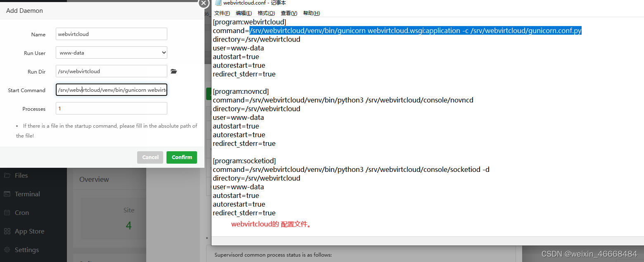Open the Settings sidebar item
644x262 pixels.
point(26,250)
